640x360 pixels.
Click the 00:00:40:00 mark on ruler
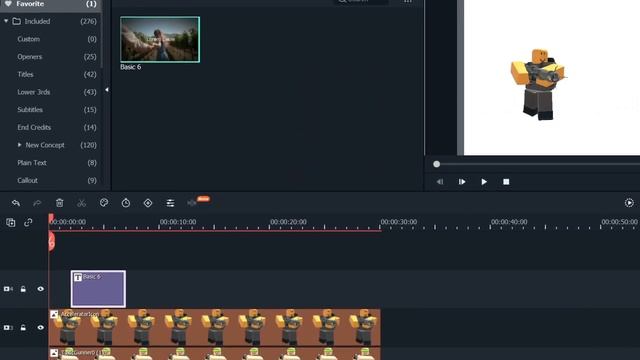pyautogui.click(x=509, y=222)
